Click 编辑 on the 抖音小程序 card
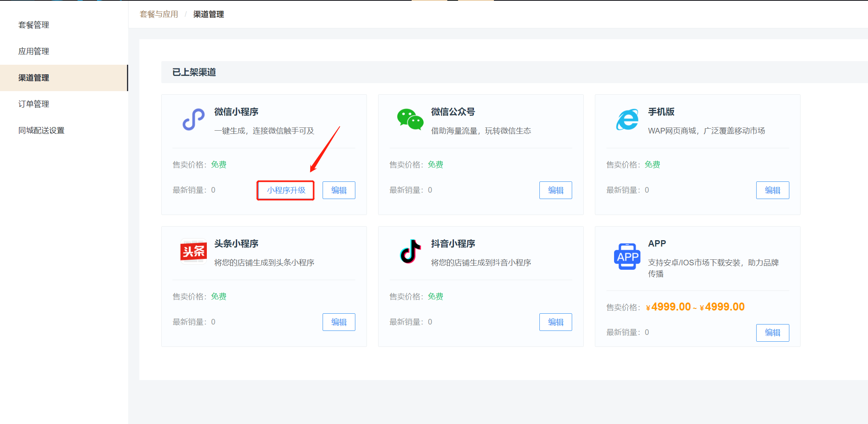 (555, 322)
